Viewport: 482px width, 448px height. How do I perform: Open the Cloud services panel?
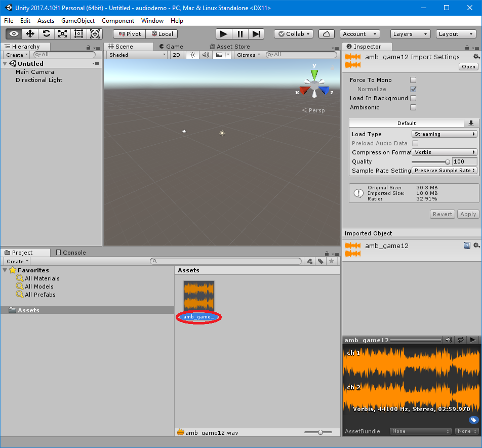[x=327, y=34]
